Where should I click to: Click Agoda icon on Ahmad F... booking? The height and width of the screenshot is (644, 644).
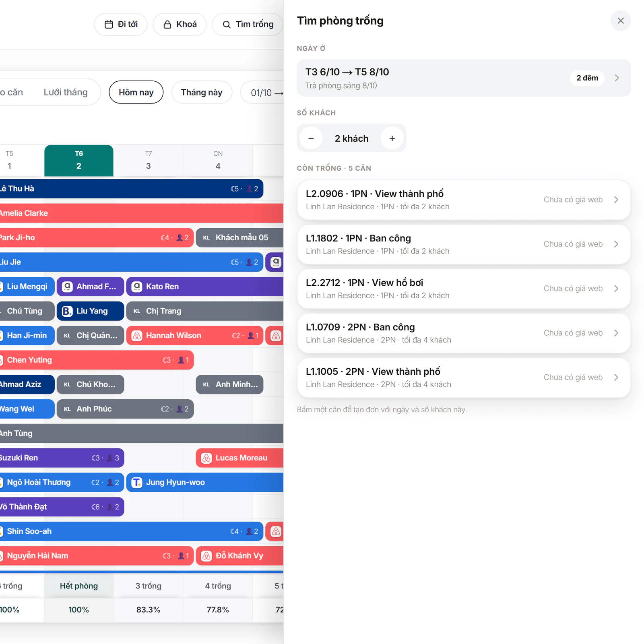(67, 287)
